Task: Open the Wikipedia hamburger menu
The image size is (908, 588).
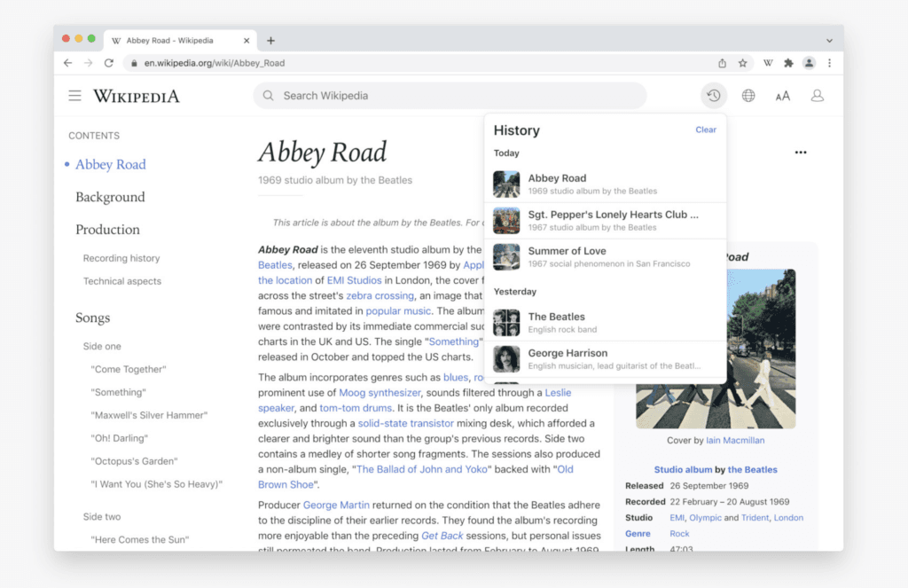Action: (74, 96)
